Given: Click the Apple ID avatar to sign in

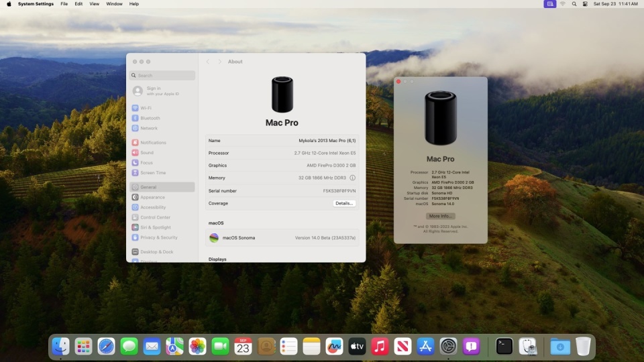Looking at the screenshot, I should 138,90.
